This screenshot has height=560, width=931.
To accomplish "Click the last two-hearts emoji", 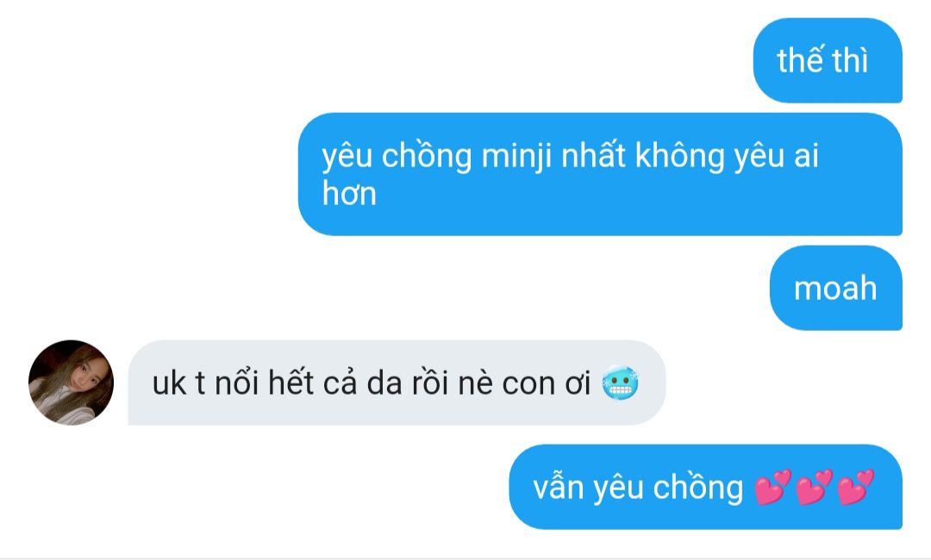I will pyautogui.click(x=856, y=487).
